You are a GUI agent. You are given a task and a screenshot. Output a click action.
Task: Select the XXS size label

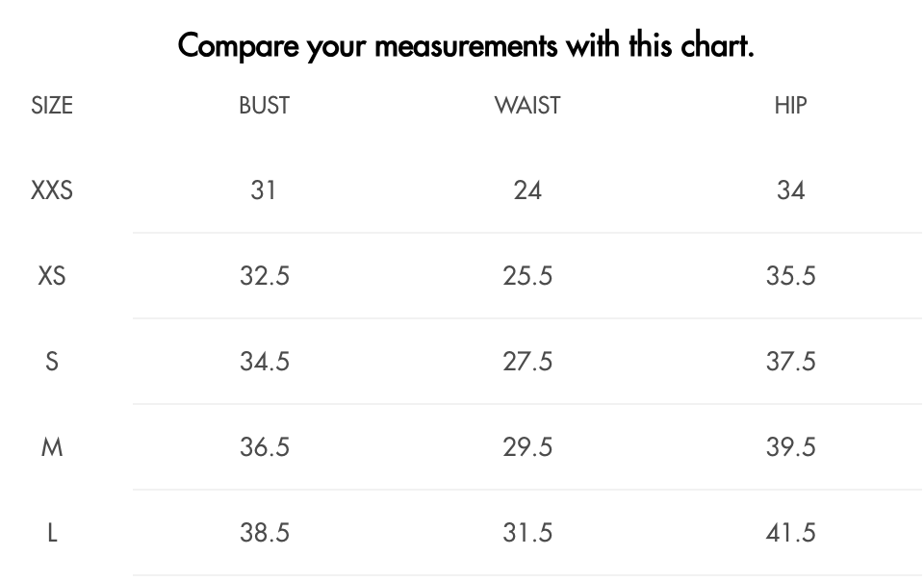click(52, 190)
